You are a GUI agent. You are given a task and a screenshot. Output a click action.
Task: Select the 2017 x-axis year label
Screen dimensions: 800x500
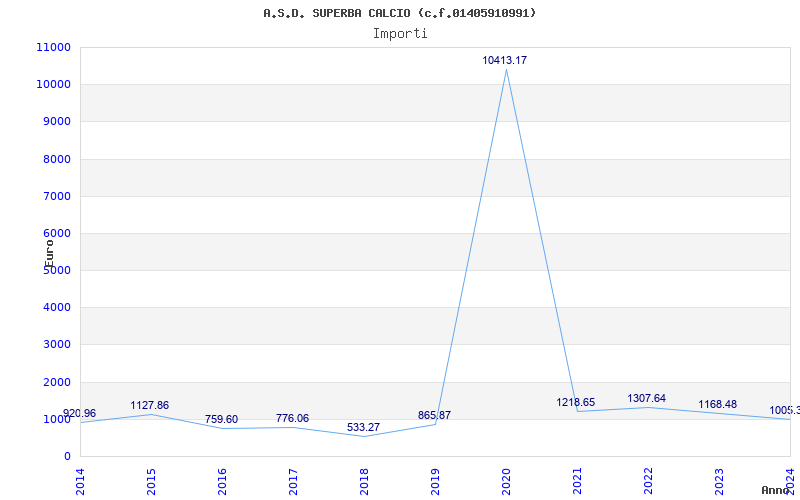(293, 482)
